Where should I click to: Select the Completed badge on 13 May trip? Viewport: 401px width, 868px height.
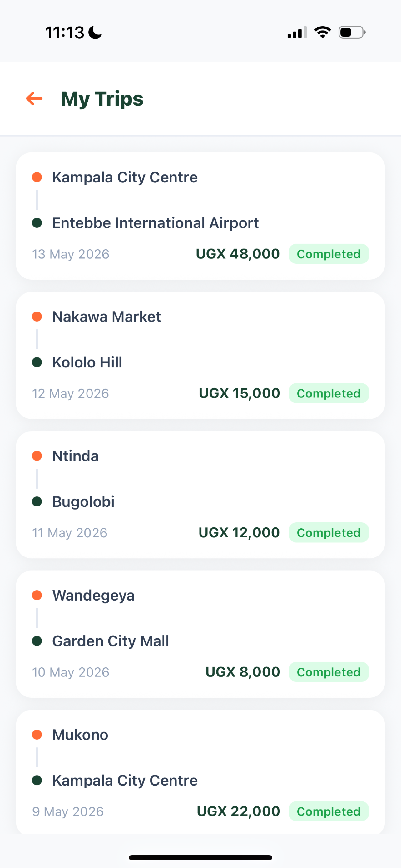click(329, 254)
